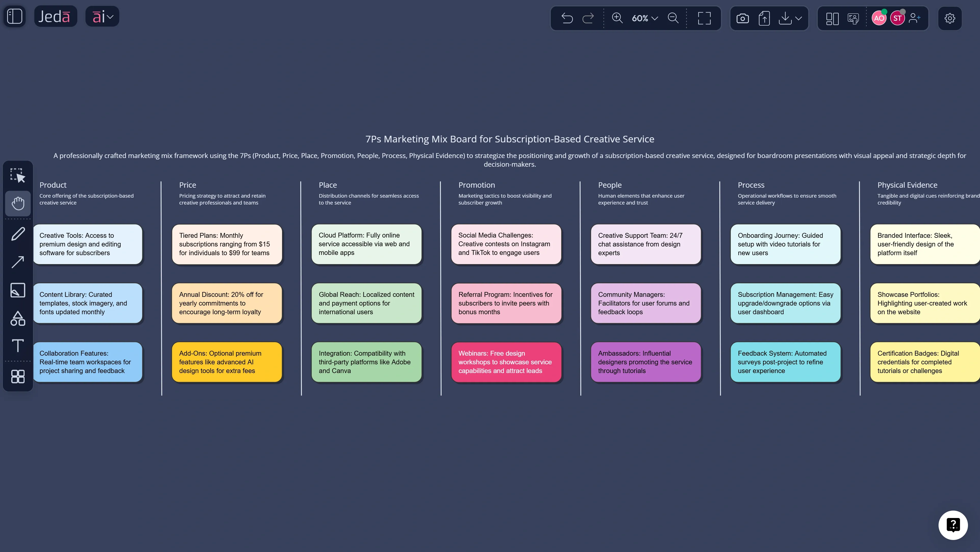The height and width of the screenshot is (552, 980).
Task: Select the connector arrow tool
Action: (x=17, y=262)
